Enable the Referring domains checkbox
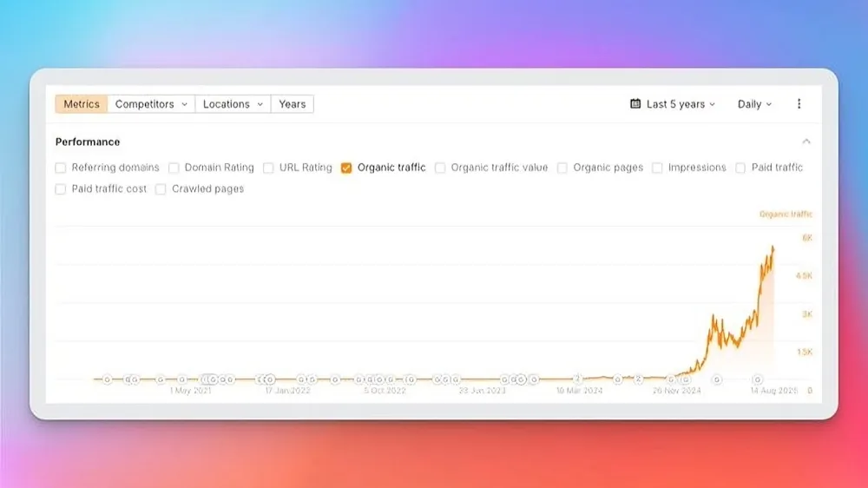 point(61,168)
